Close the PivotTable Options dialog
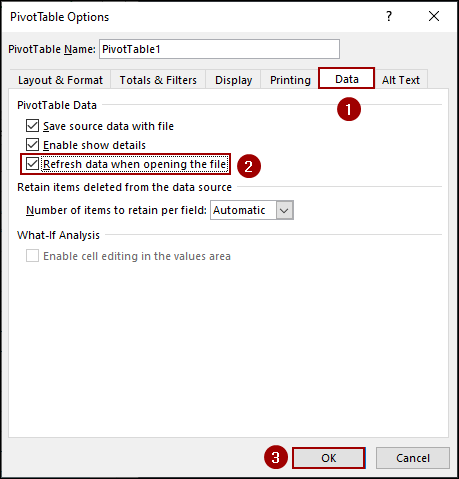459x479 pixels. (x=434, y=16)
